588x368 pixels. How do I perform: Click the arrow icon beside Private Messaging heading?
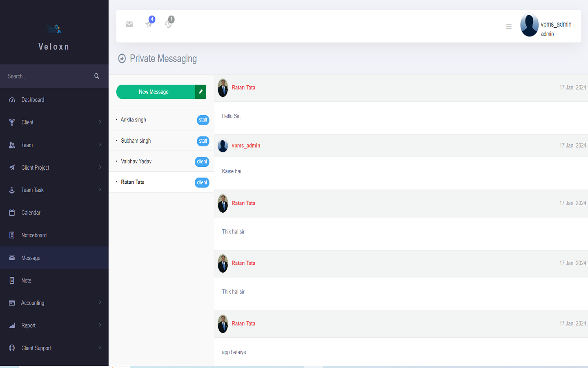(x=121, y=58)
